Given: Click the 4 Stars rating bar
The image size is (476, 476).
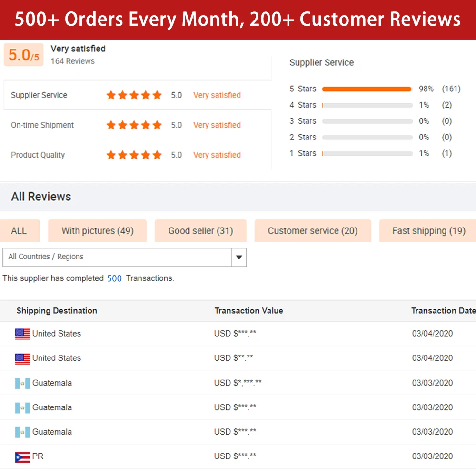Looking at the screenshot, I should coord(367,105).
